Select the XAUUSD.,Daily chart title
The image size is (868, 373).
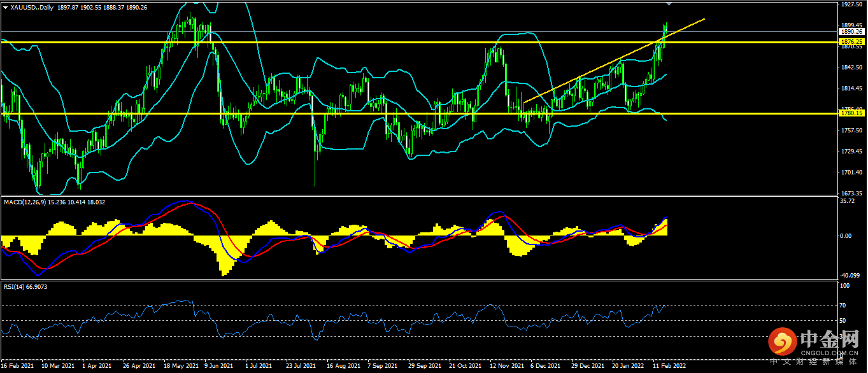click(32, 6)
